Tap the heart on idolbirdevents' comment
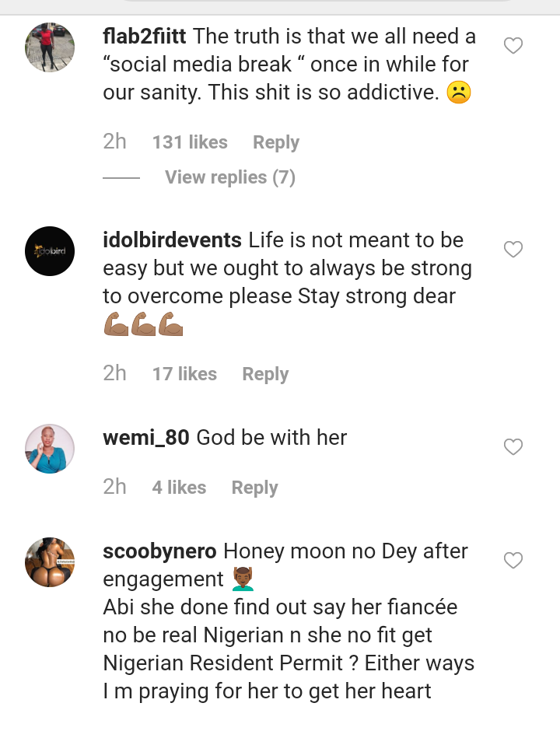This screenshot has width=560, height=731. coord(513,250)
